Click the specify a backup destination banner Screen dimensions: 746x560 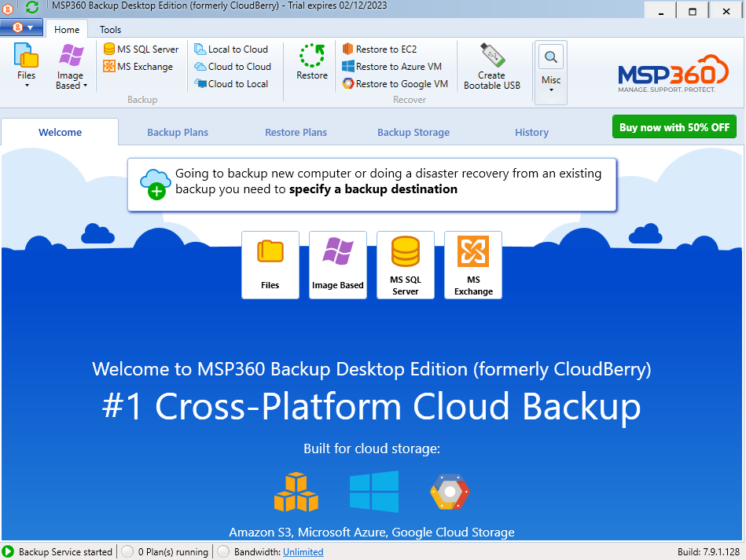click(372, 183)
